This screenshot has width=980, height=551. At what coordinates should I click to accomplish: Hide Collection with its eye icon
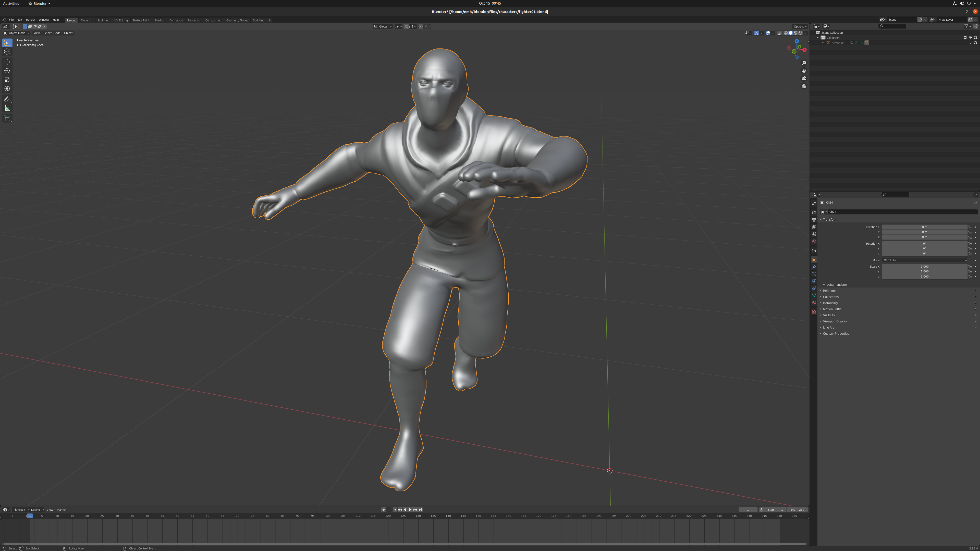pos(970,38)
